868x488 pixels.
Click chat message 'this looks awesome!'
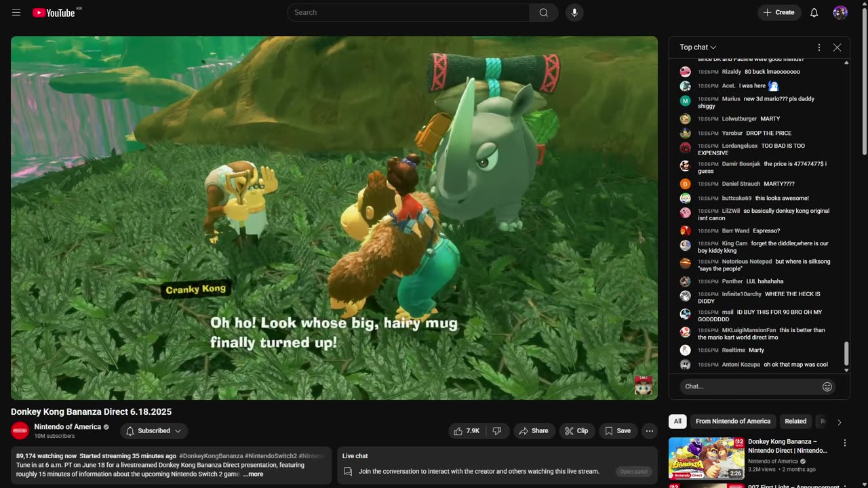[782, 199]
